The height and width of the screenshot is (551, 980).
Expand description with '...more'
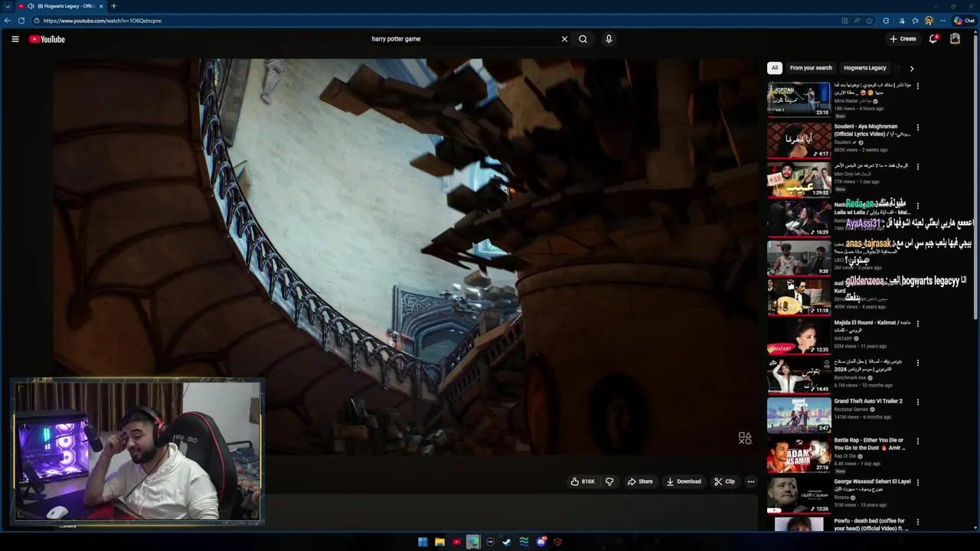tap(69, 526)
